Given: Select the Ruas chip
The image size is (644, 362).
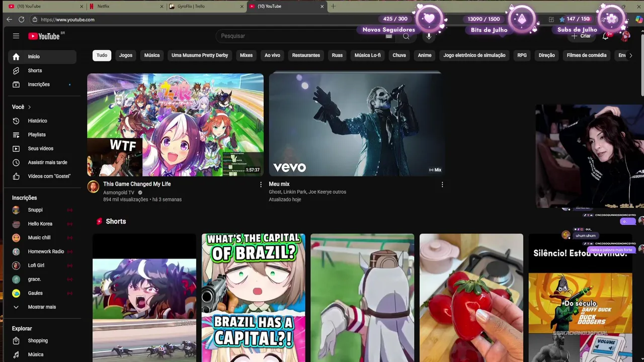Looking at the screenshot, I should pos(337,55).
